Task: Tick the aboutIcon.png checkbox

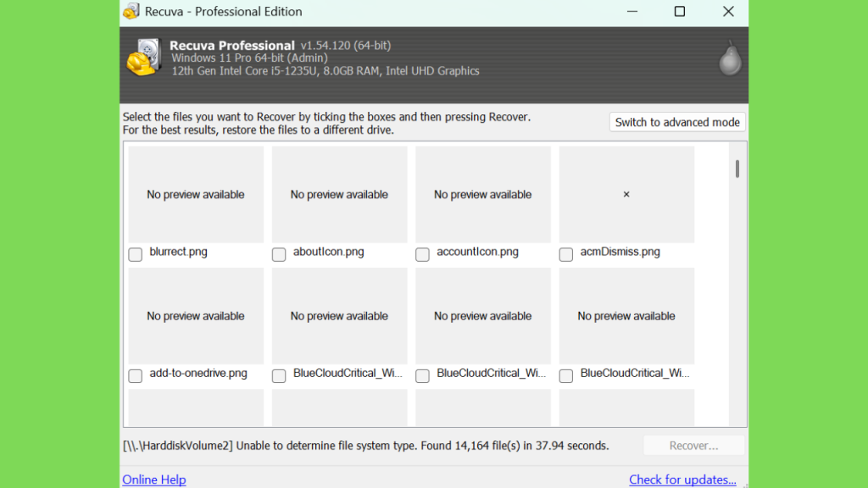Action: [x=279, y=254]
